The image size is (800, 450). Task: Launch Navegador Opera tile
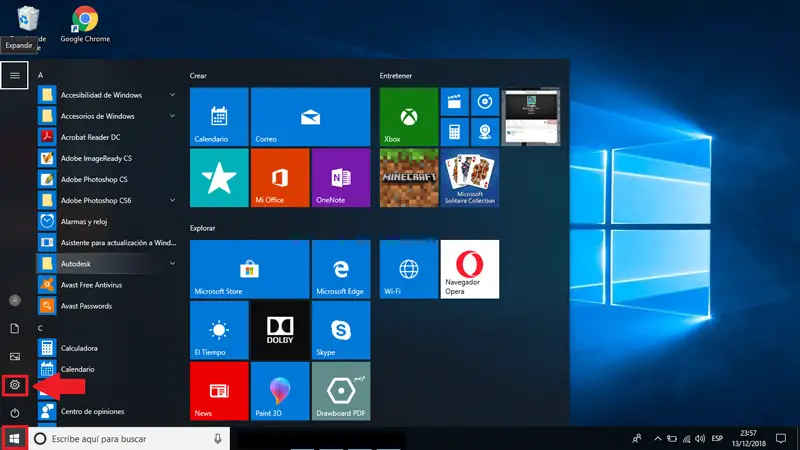click(x=470, y=269)
